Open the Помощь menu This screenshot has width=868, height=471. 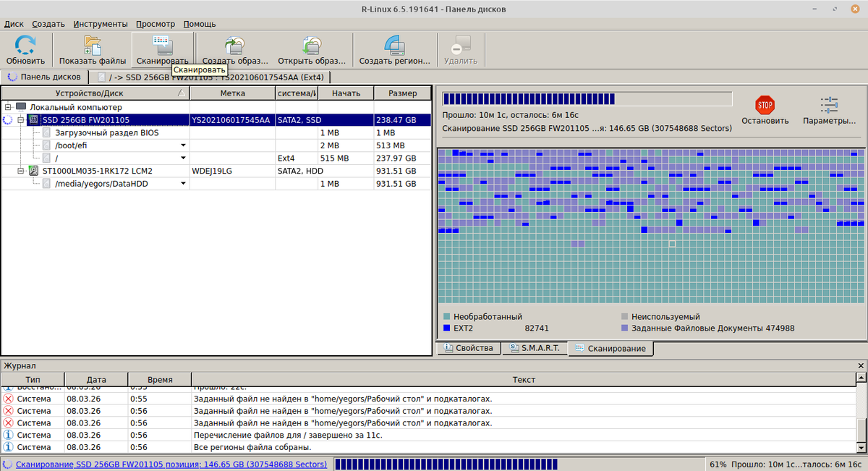click(200, 24)
